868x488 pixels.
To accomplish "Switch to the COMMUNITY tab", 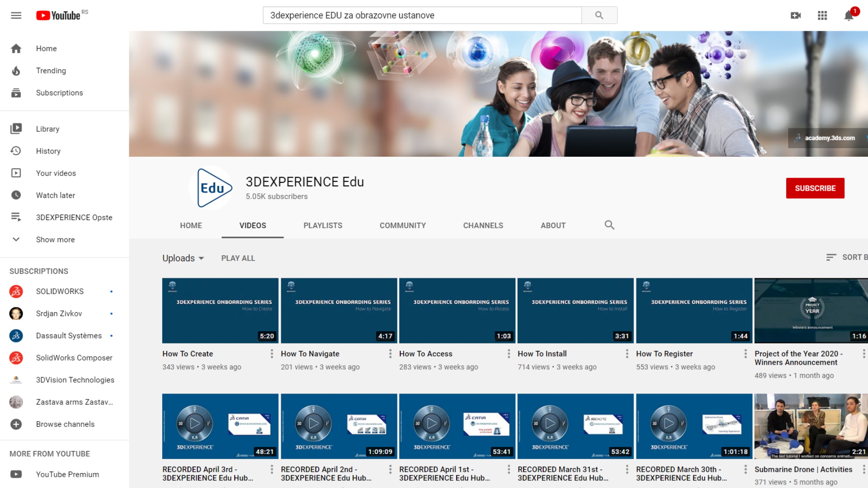I will click(403, 225).
